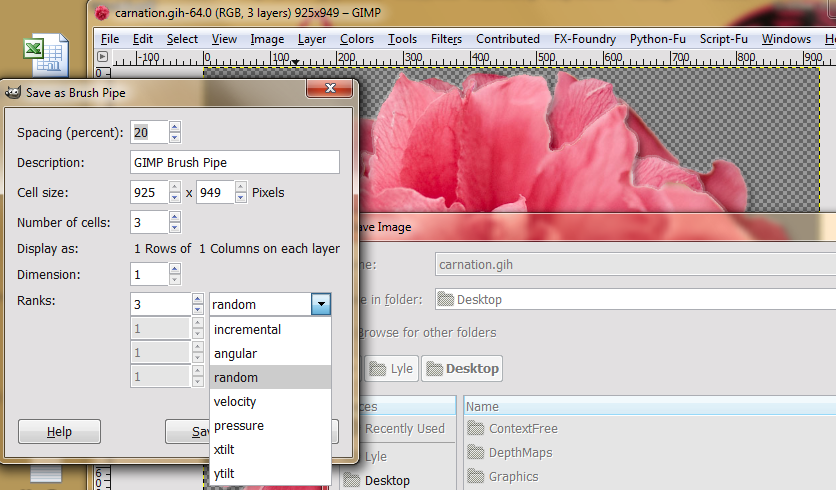The image size is (836, 490).
Task: Increase cell height with up arrow
Action: [241, 187]
